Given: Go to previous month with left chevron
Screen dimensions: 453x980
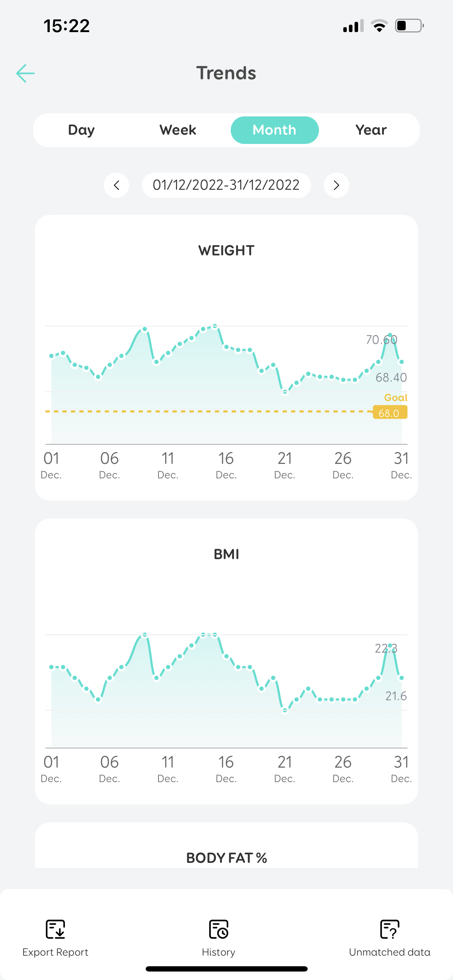Looking at the screenshot, I should [116, 185].
